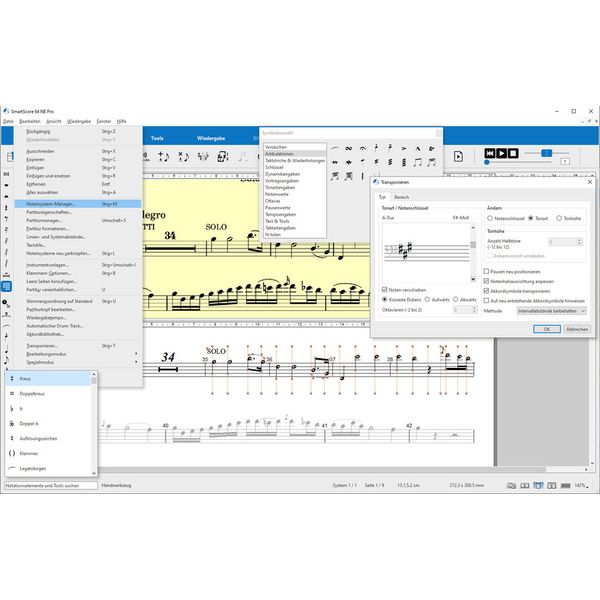Select Taktstriche & Wiederholungen category
This screenshot has width=600, height=600.
[x=295, y=161]
